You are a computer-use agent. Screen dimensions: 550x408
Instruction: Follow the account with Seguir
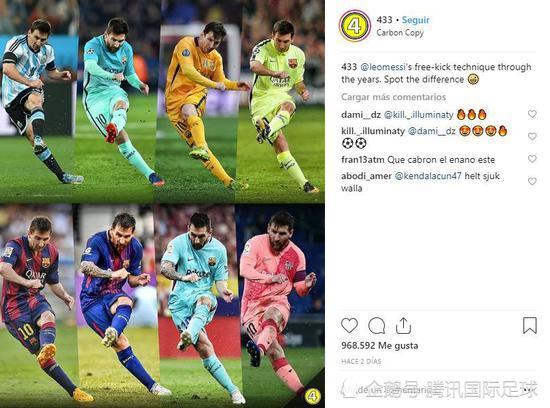[415, 20]
